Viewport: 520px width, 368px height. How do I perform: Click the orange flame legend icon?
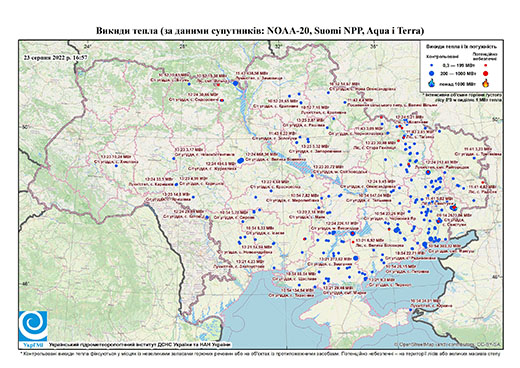click(x=486, y=83)
